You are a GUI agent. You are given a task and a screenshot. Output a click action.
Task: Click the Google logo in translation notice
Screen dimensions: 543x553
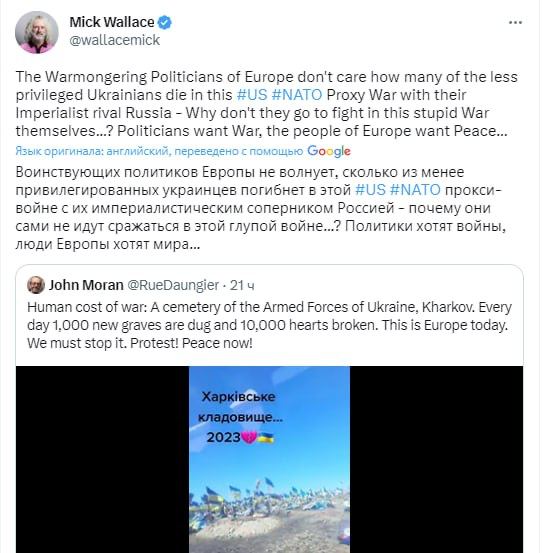coord(329,151)
